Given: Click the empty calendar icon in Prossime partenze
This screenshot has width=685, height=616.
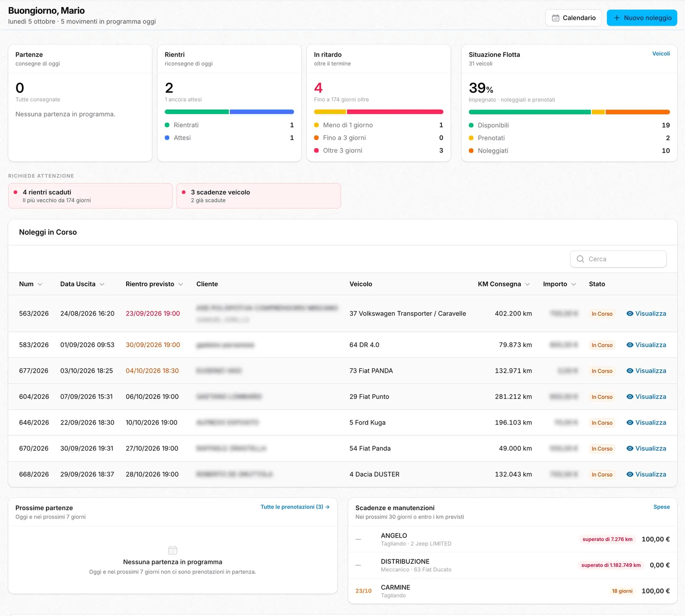Looking at the screenshot, I should pyautogui.click(x=173, y=550).
